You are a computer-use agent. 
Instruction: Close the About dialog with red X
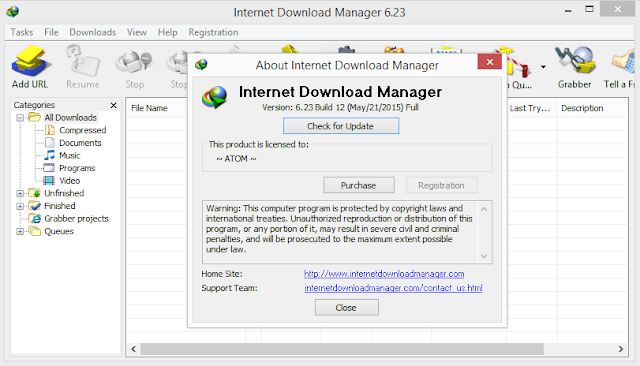coord(490,62)
